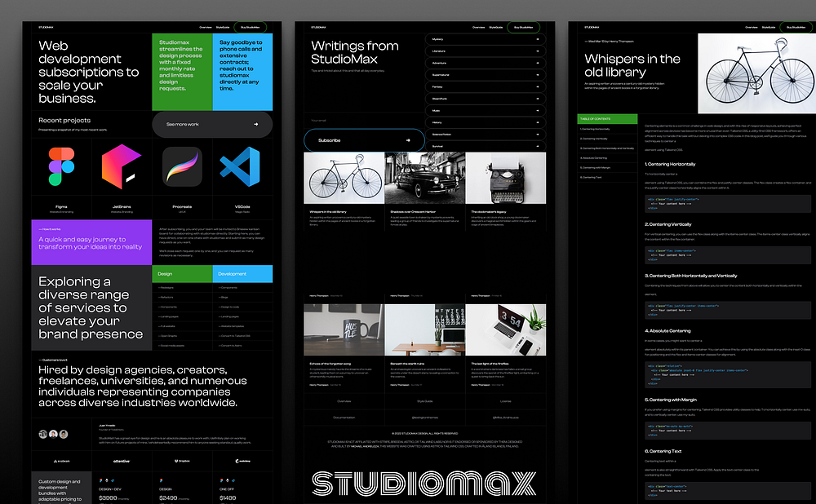
Task: Open Overview in the right page navigation
Action: (x=752, y=27)
